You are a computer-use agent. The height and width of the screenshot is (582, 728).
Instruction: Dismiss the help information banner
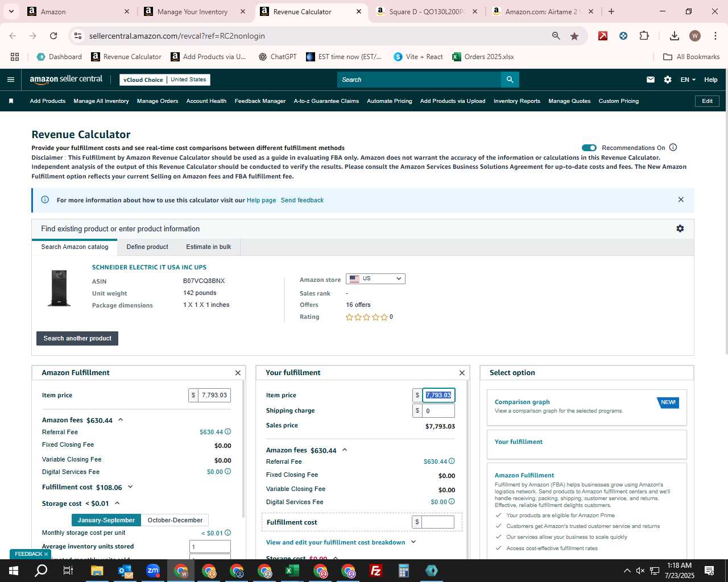(x=681, y=199)
